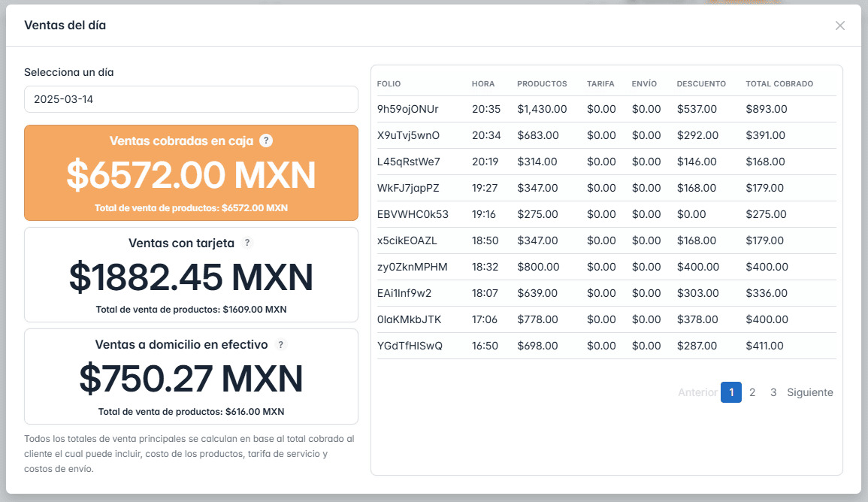Jump to page 3 of sales
The image size is (868, 502).
pos(773,392)
